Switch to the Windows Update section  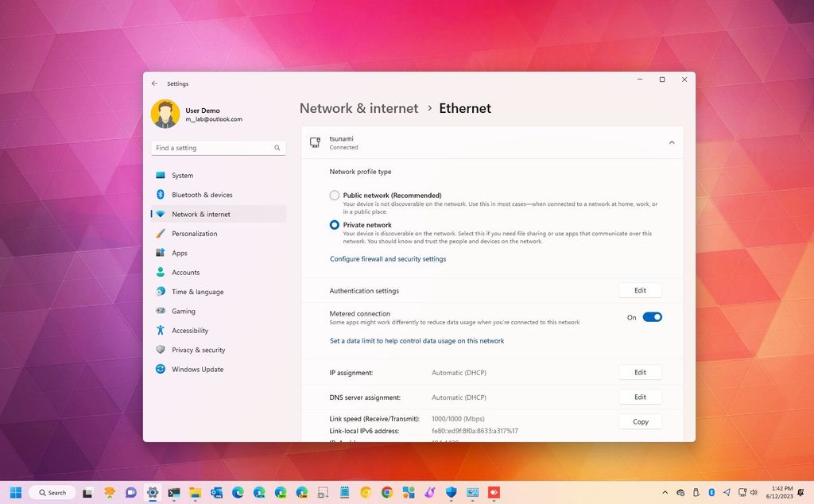point(199,369)
